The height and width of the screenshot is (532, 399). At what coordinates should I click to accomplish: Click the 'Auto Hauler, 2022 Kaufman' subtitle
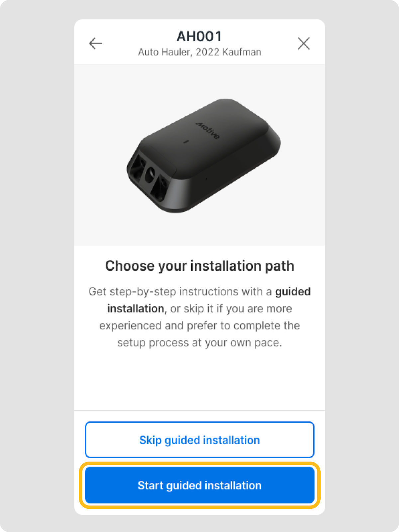tap(200, 52)
